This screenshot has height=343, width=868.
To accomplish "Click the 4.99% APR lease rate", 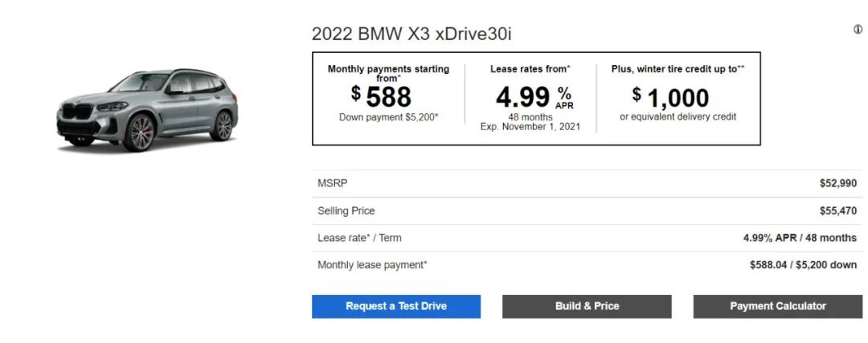I will (534, 97).
